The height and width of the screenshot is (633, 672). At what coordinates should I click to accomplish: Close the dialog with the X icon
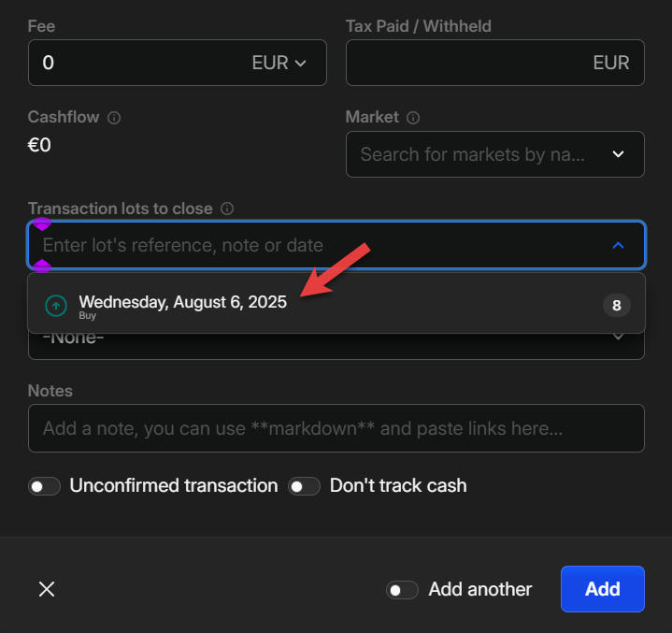click(47, 589)
